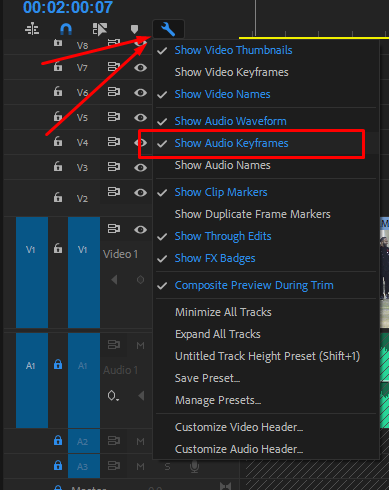Select track target V7
This screenshot has height=490, width=389.
coord(82,68)
